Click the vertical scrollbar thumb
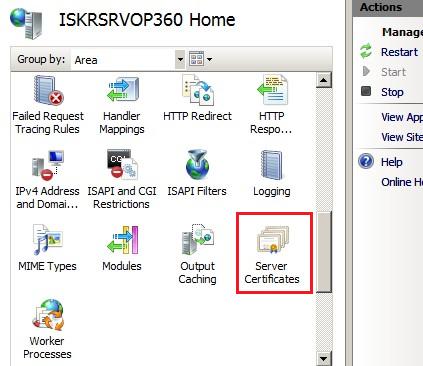 click(324, 252)
